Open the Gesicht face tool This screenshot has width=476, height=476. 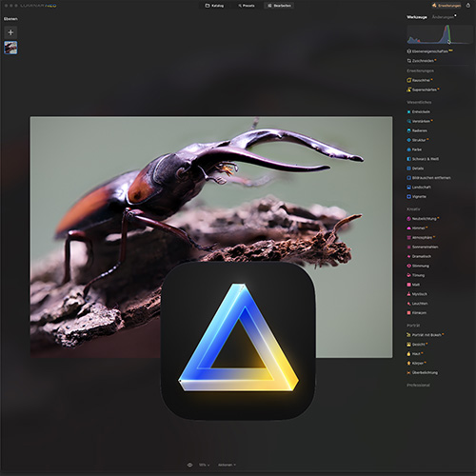[417, 345]
